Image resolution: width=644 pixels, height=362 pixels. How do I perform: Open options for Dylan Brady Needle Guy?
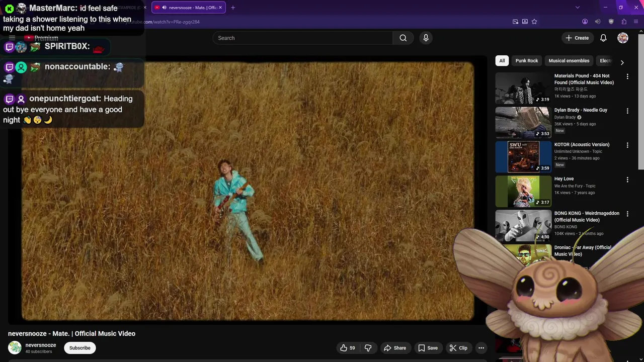[627, 111]
